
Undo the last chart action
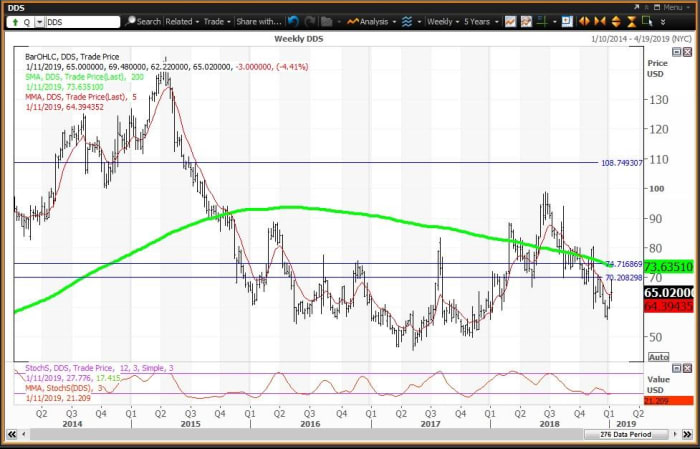coord(293,21)
